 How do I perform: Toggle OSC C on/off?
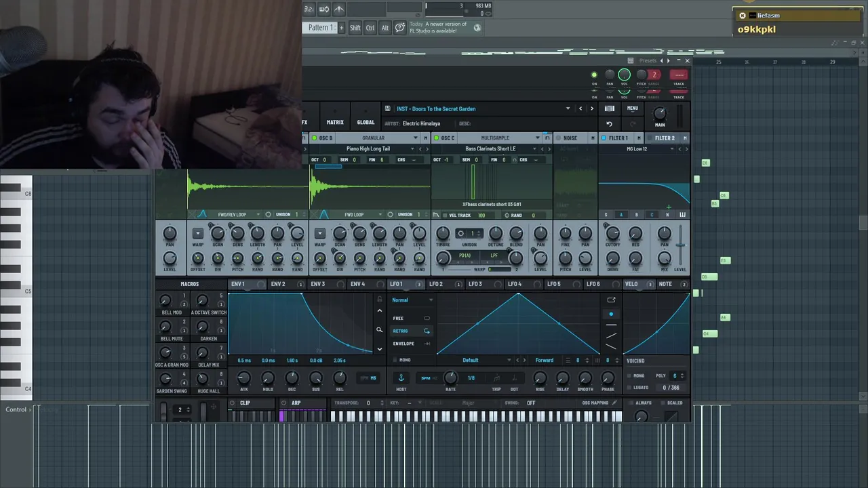click(x=436, y=138)
